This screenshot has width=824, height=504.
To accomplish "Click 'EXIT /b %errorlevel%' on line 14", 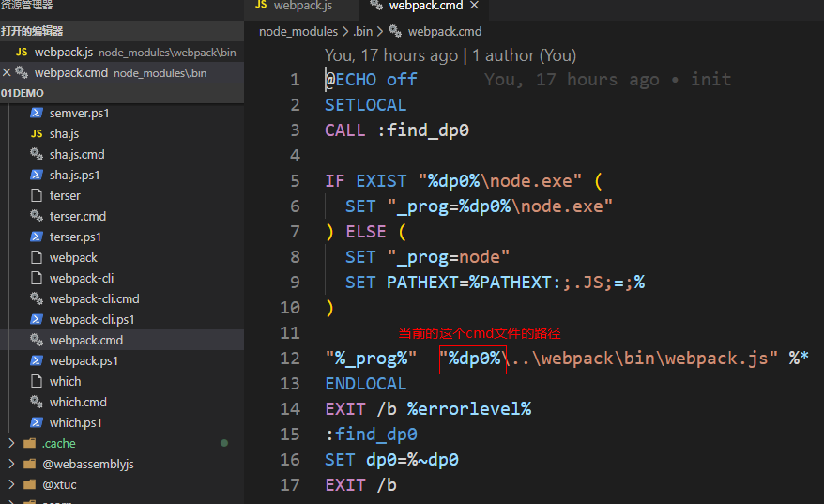I will coord(428,409).
